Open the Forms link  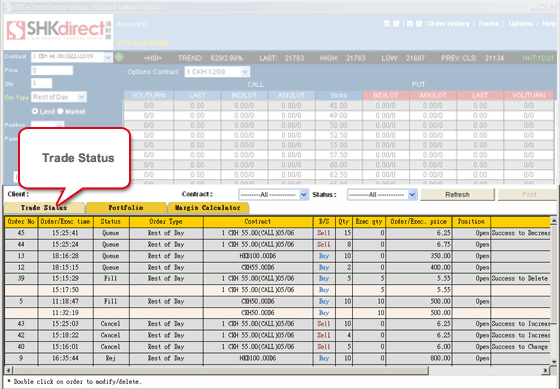pyautogui.click(x=488, y=24)
